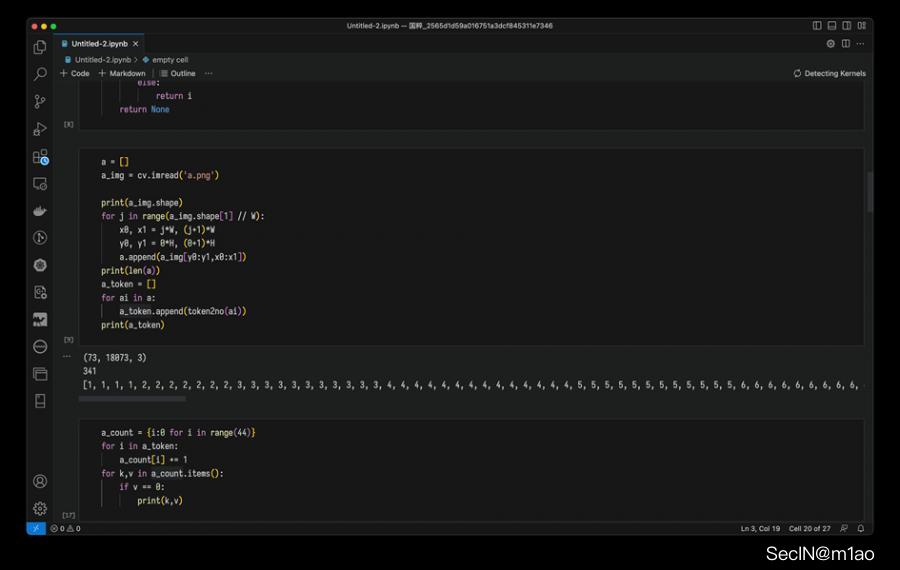Toggle the secondary side bar layout button
This screenshot has width=900, height=570.
point(845,26)
